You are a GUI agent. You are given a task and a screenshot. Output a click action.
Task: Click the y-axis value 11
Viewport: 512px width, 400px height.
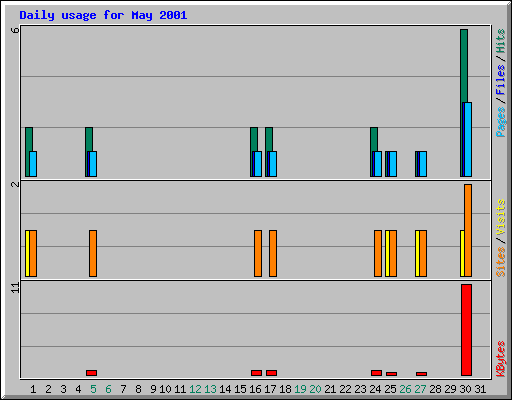pos(15,288)
